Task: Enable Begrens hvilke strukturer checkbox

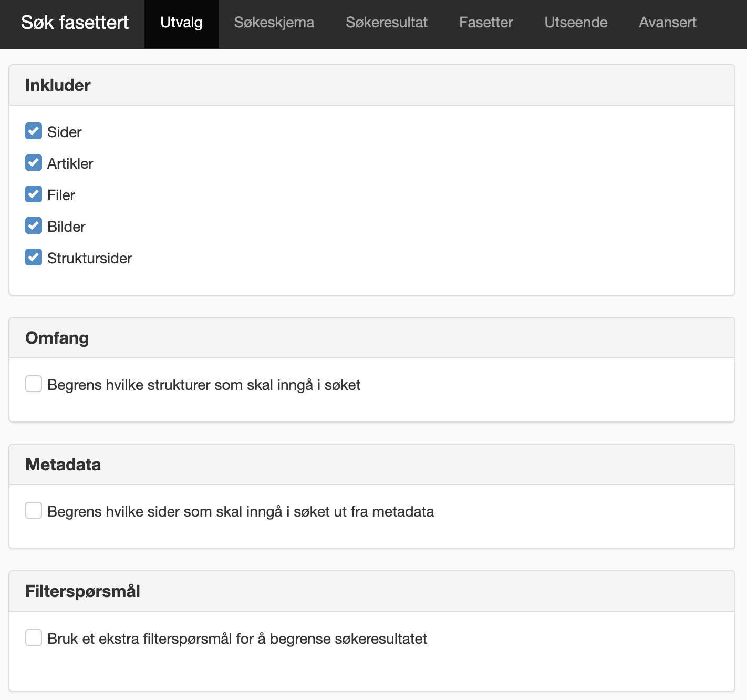Action: click(x=34, y=384)
